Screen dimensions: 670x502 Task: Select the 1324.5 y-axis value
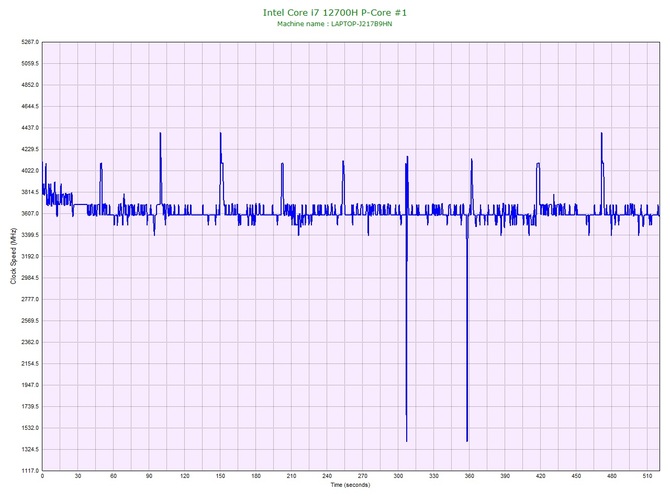(x=30, y=449)
